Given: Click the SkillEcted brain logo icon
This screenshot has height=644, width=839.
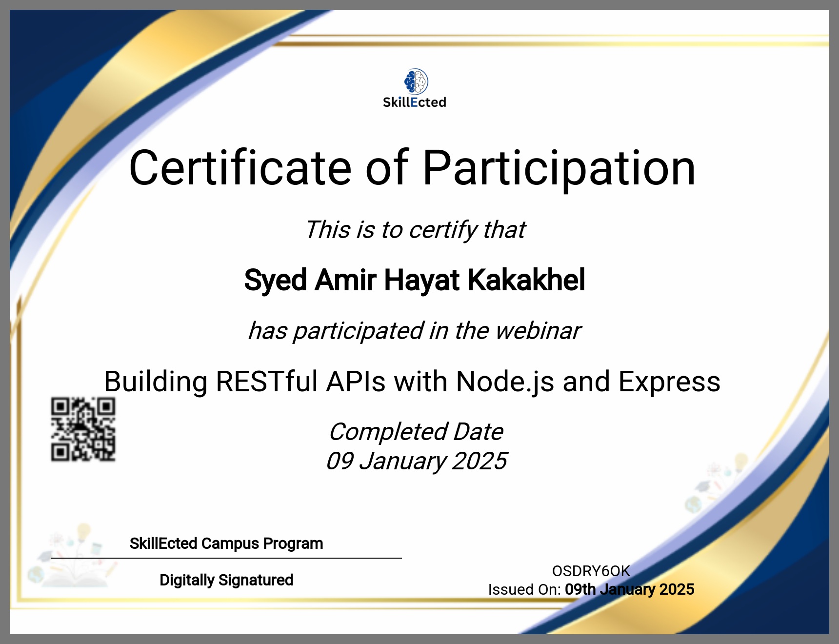Looking at the screenshot, I should [416, 81].
